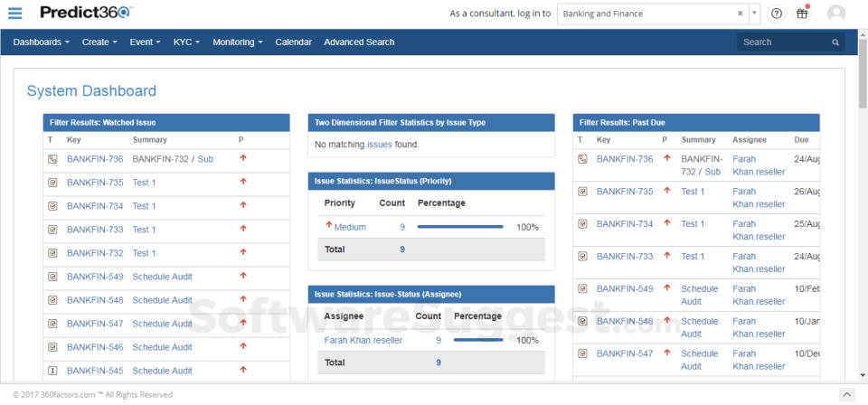Viewport: 868px width, 405px height.
Task: Open the hamburger menu icon
Action: (15, 14)
